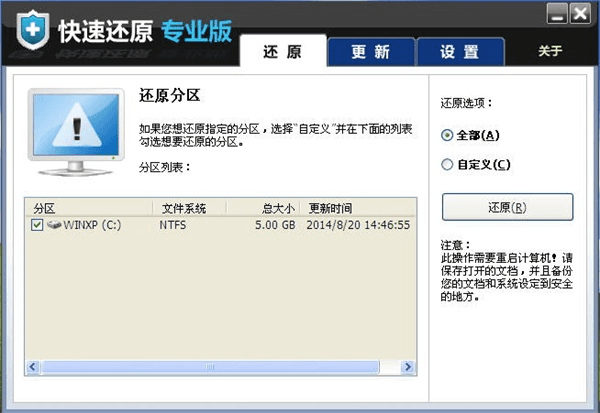The width and height of the screenshot is (600, 413).
Task: Sort by the 总大小 column header
Action: (x=263, y=208)
